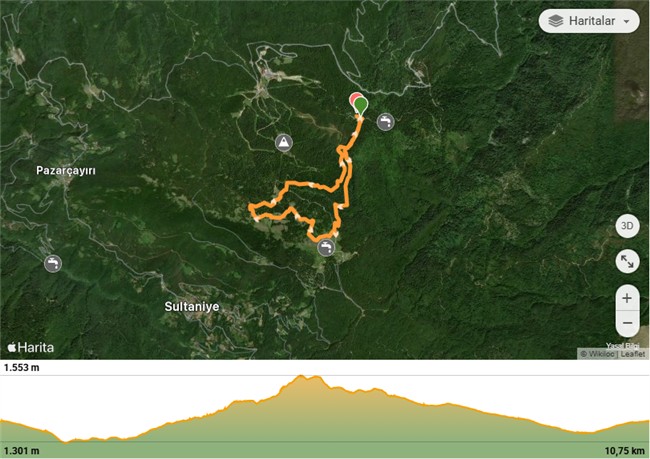Click the highest peak on elevation profile
650x459 pixels.
tap(301, 376)
